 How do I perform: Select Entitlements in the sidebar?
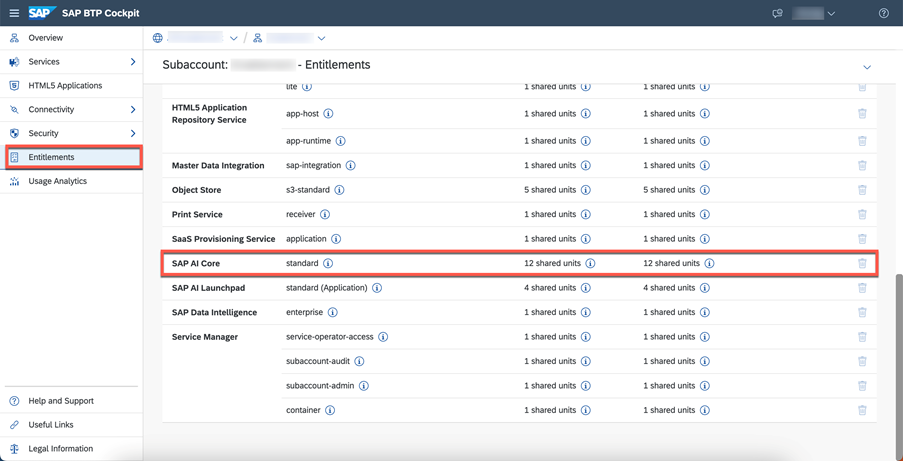pos(73,157)
